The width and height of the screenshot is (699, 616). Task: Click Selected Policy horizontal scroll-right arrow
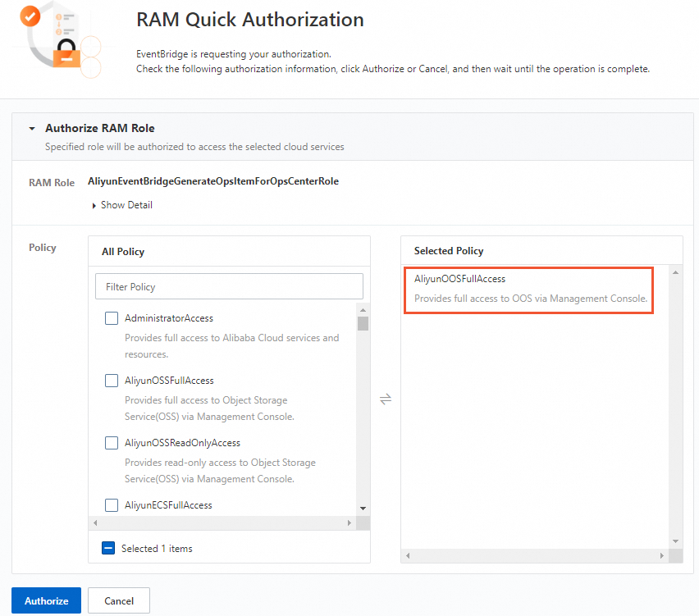pos(662,555)
